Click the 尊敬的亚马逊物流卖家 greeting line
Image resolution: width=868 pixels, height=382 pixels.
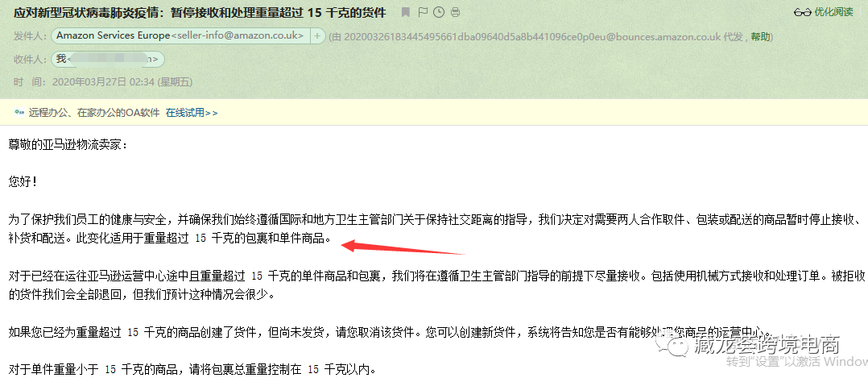[x=68, y=144]
